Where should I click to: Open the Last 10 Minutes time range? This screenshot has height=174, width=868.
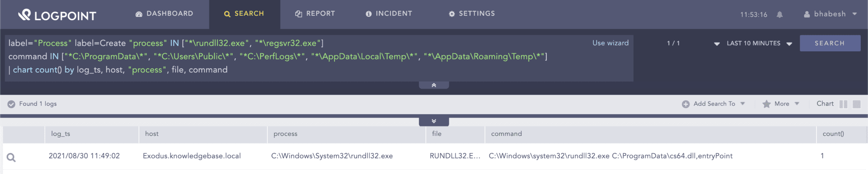coord(759,43)
